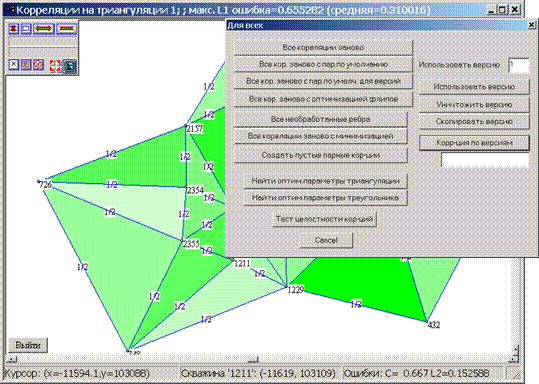This screenshot has width=539, height=384.
Task: Click the 'Курсор' coordinates in the status bar
Action: click(x=77, y=374)
